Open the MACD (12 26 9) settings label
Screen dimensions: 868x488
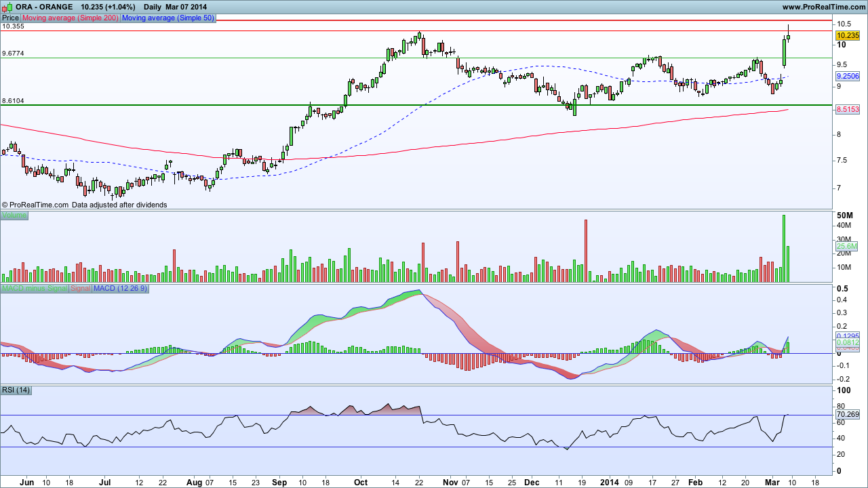pos(120,289)
